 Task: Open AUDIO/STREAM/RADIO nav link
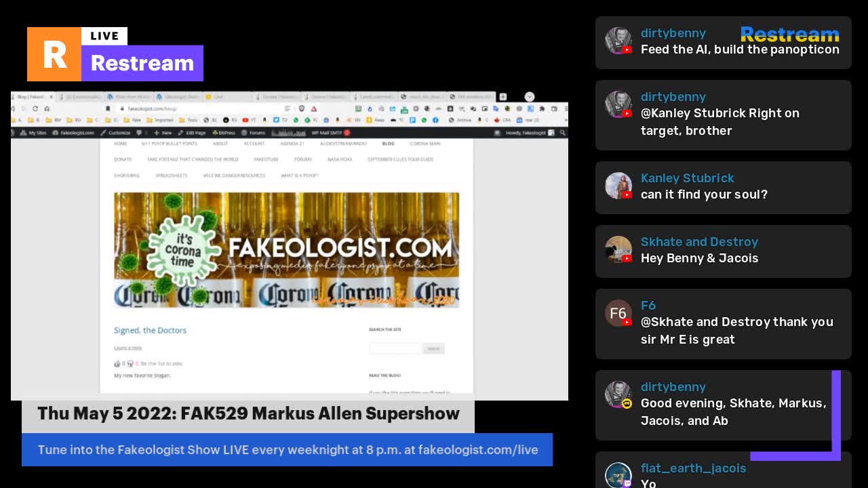pos(343,144)
